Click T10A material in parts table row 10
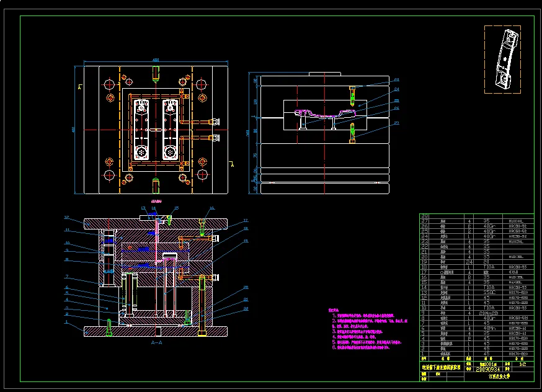The image size is (542, 392). (488, 308)
